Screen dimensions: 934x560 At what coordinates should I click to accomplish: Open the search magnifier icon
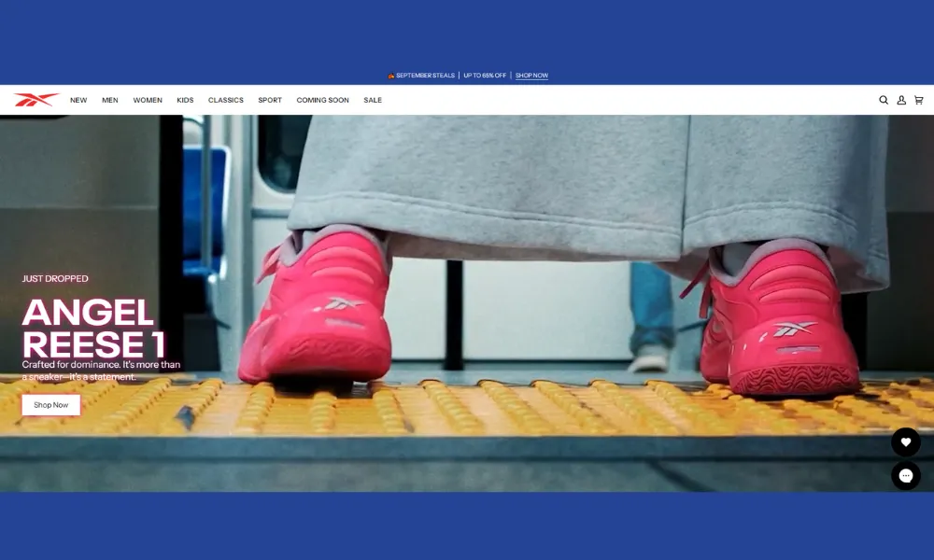click(x=884, y=100)
